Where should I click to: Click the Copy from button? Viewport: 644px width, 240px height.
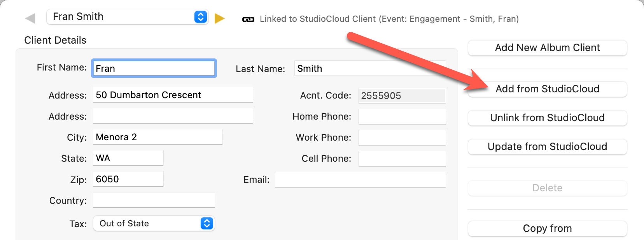click(x=547, y=228)
